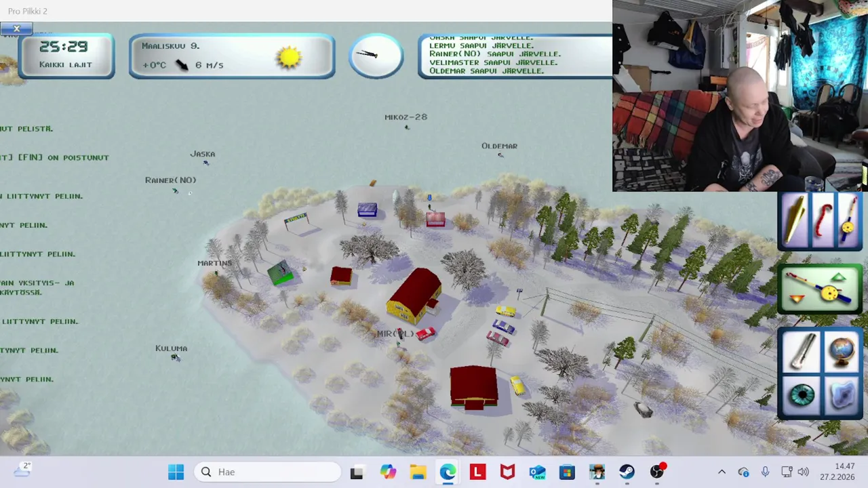Viewport: 868px width, 488px height.
Task: Launch Copilot from the taskbar
Action: (387, 472)
